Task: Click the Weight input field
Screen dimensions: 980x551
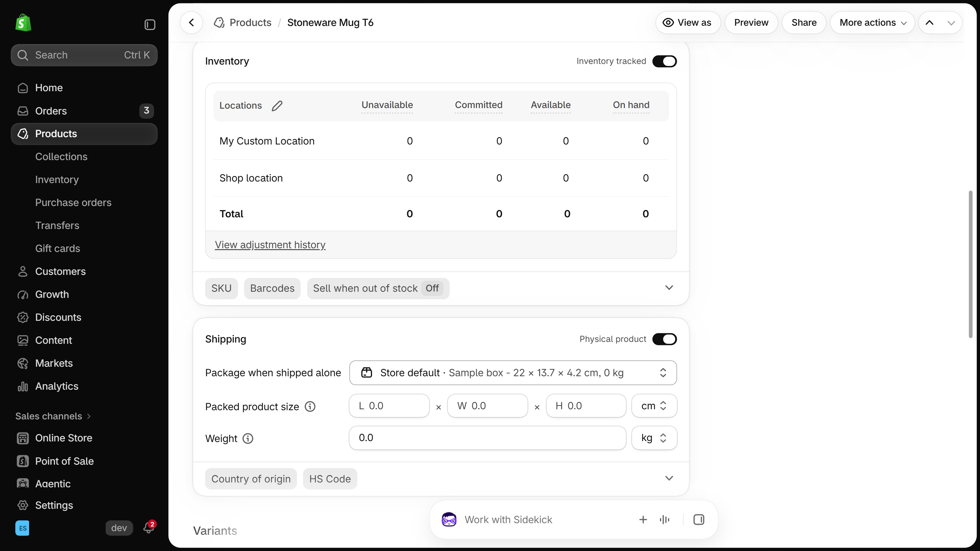Action: pyautogui.click(x=487, y=438)
